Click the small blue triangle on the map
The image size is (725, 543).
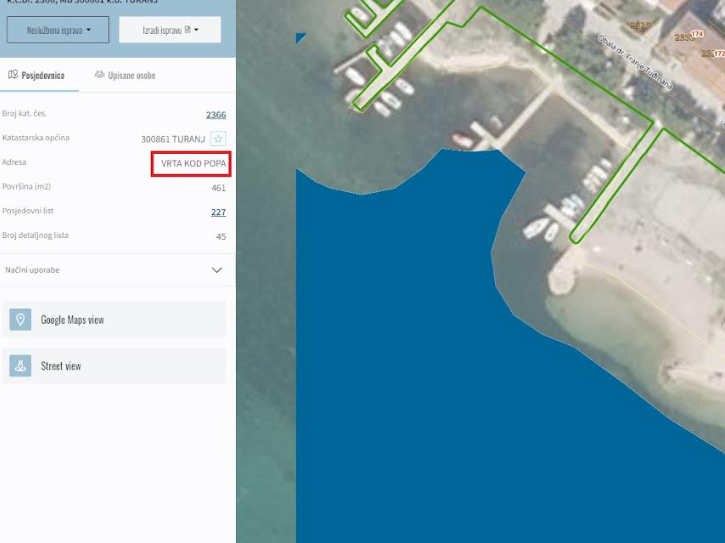(300, 38)
